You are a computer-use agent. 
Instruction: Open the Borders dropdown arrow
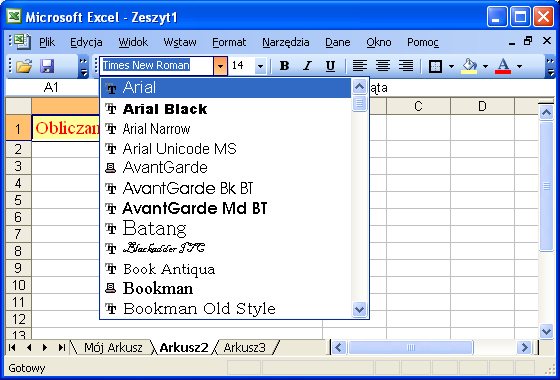coord(451,66)
